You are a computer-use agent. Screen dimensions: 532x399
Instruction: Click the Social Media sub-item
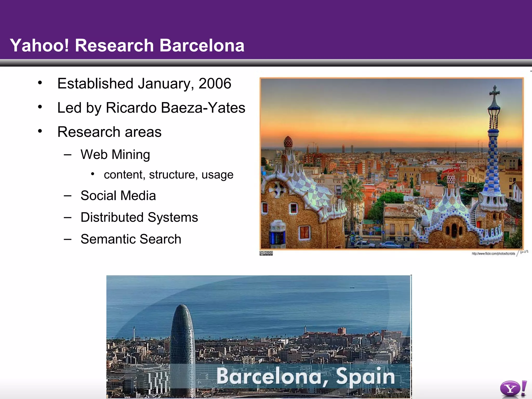pos(118,196)
